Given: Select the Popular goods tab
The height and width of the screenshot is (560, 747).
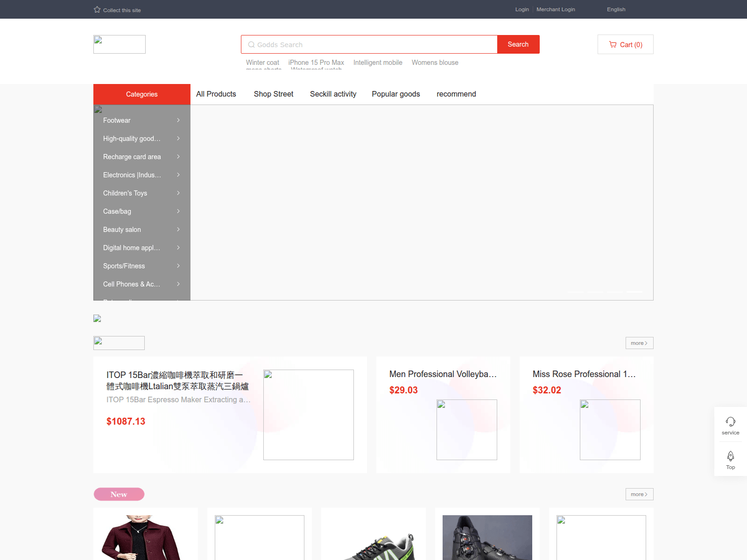Looking at the screenshot, I should pos(395,94).
